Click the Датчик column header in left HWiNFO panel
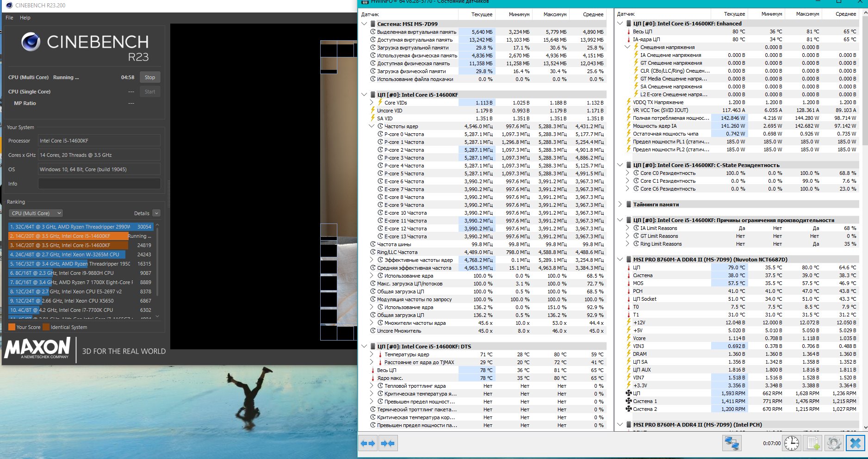This screenshot has width=868, height=459. (x=409, y=14)
